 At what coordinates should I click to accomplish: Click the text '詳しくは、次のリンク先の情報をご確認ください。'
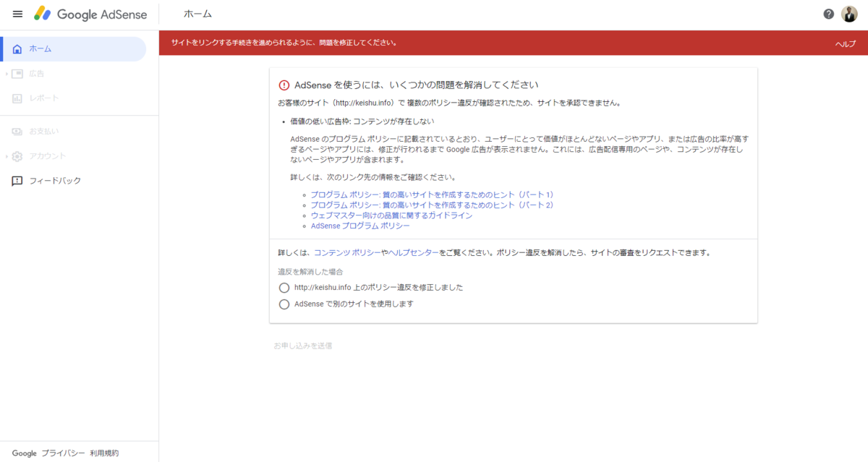point(373,178)
